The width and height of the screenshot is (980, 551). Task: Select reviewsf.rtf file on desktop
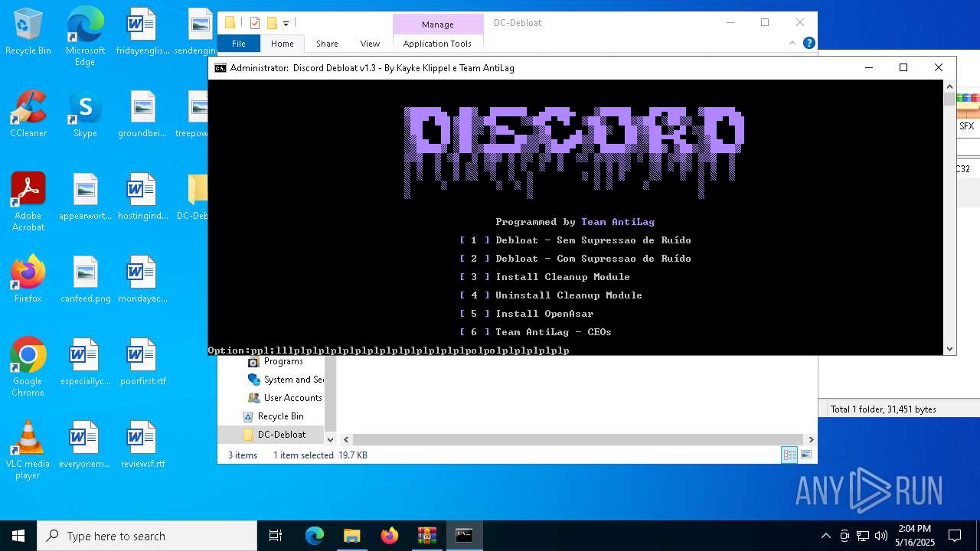coord(142,445)
